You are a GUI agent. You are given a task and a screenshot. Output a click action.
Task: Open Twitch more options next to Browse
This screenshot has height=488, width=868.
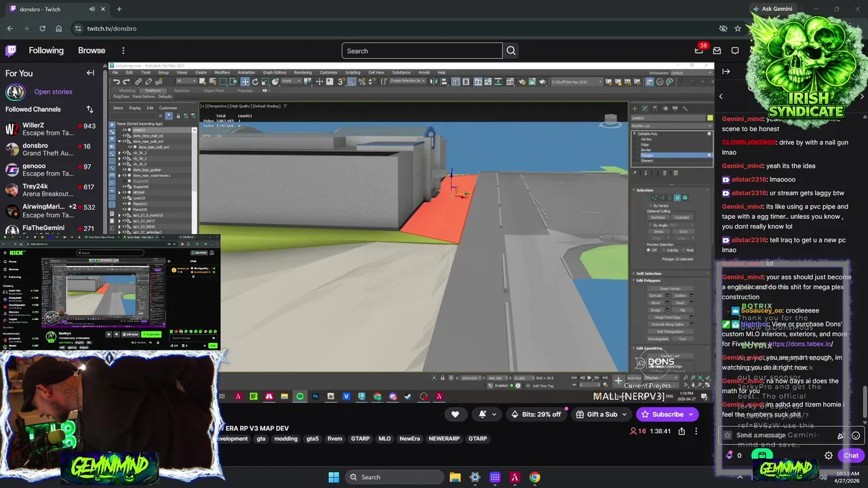(123, 51)
